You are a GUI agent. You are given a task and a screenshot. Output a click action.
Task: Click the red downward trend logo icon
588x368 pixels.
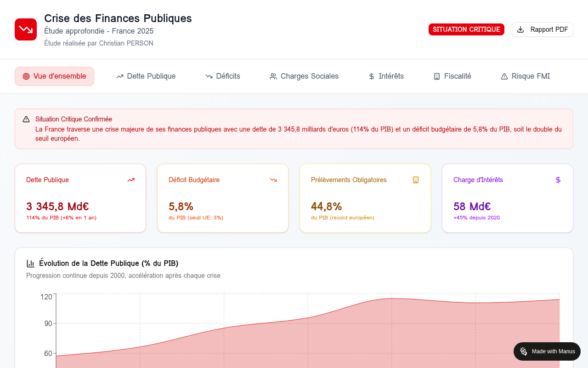(26, 29)
